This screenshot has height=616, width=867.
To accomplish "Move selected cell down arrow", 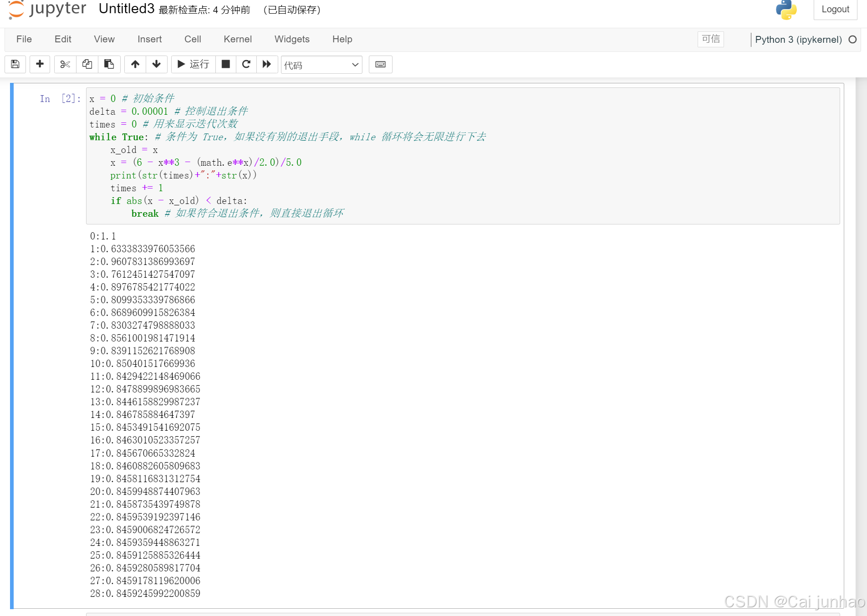I will [x=157, y=64].
